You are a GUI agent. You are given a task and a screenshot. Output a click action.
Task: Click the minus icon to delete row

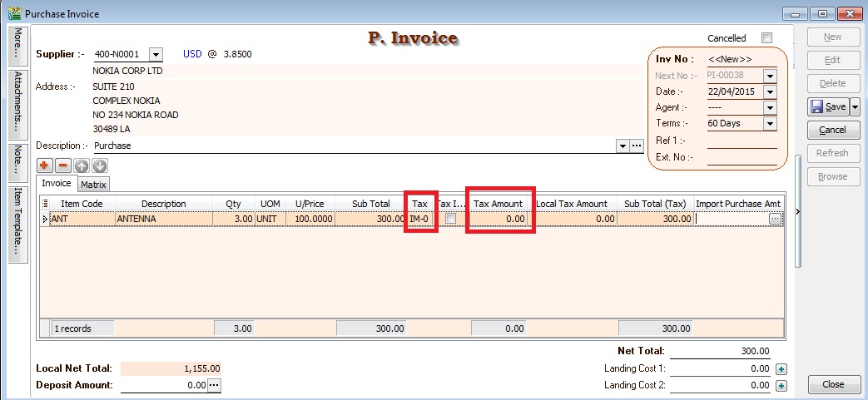(x=62, y=166)
